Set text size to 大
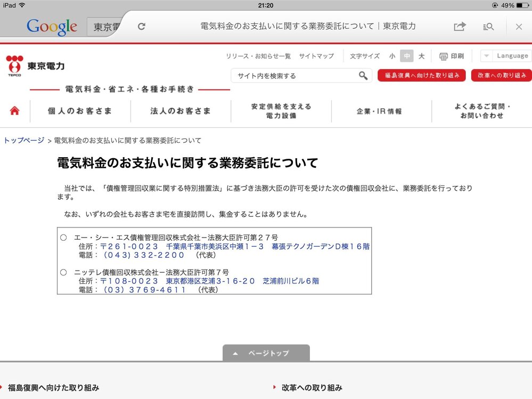Viewport: 532px width, 399px height. 421,56
